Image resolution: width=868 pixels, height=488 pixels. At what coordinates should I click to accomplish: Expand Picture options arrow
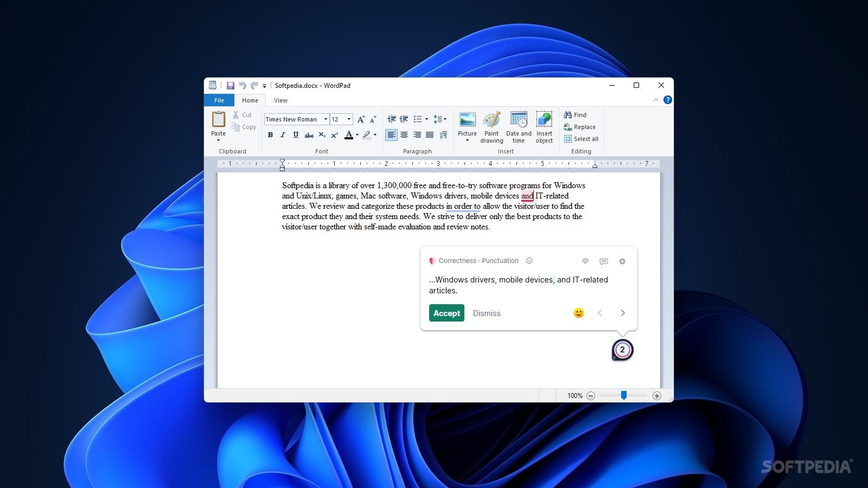(x=467, y=140)
